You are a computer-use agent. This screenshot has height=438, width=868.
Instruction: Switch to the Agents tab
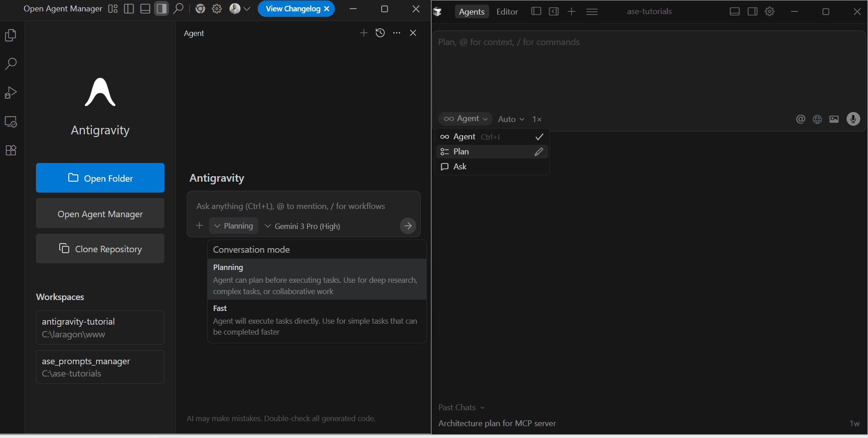point(472,11)
